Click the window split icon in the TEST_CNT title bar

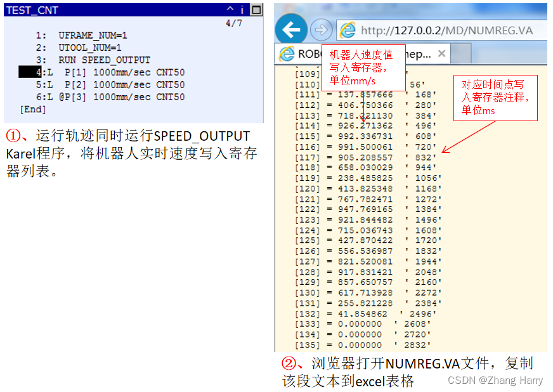[x=256, y=10]
